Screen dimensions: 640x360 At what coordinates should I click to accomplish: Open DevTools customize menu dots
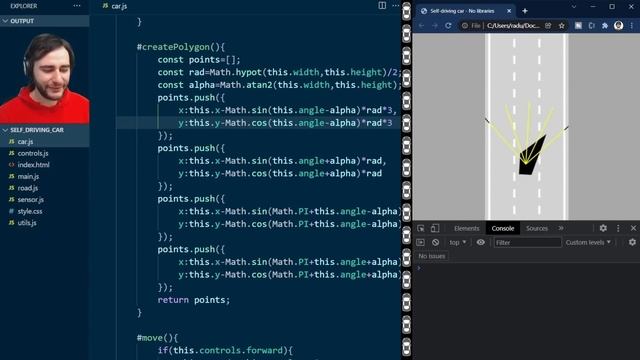618,228
